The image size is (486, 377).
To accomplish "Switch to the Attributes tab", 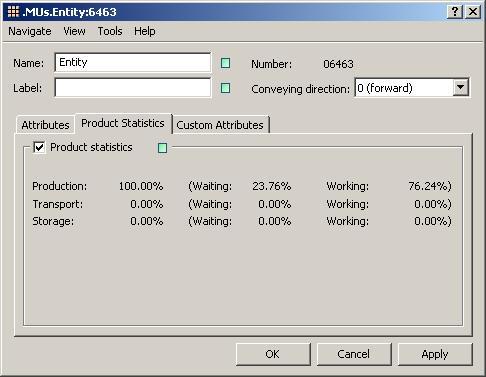I will click(x=45, y=125).
